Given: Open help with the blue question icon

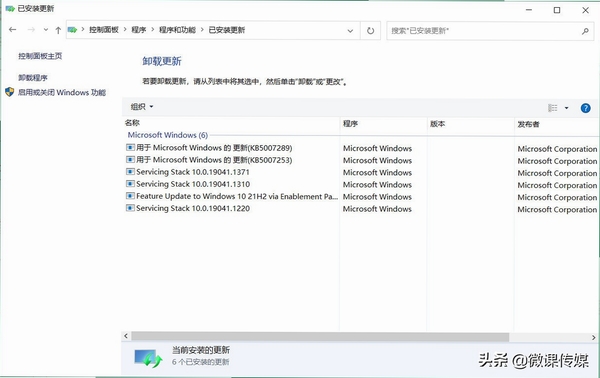Looking at the screenshot, I should pyautogui.click(x=585, y=108).
